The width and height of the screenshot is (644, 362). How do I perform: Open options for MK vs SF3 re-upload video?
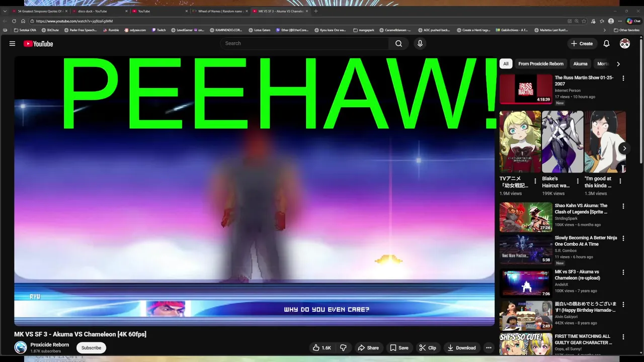point(623,273)
